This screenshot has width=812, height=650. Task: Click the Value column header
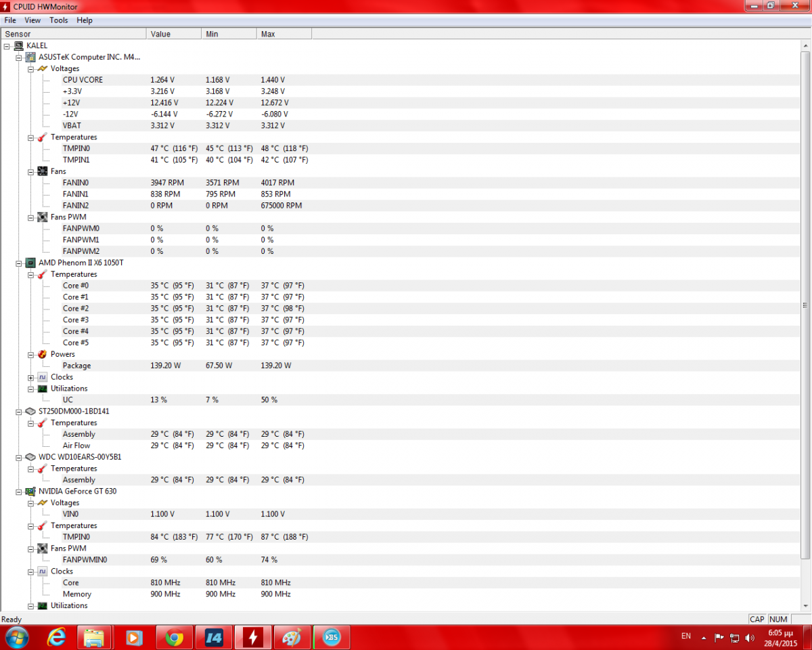[174, 34]
